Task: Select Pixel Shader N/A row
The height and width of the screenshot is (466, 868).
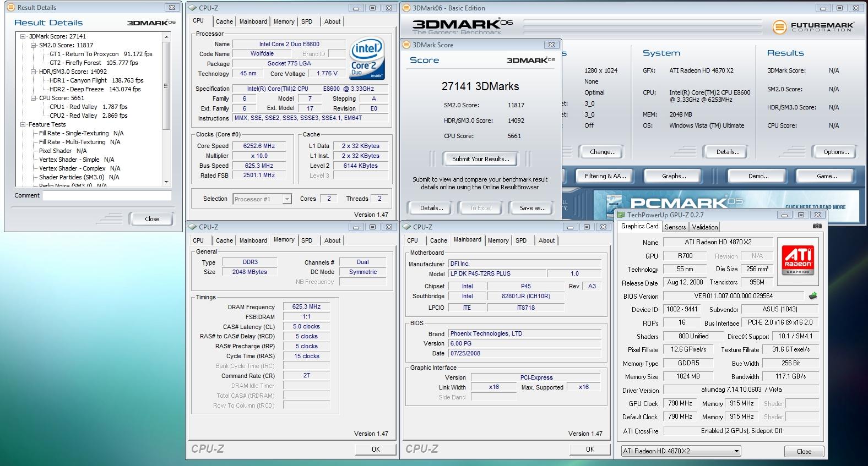Action: (x=63, y=151)
